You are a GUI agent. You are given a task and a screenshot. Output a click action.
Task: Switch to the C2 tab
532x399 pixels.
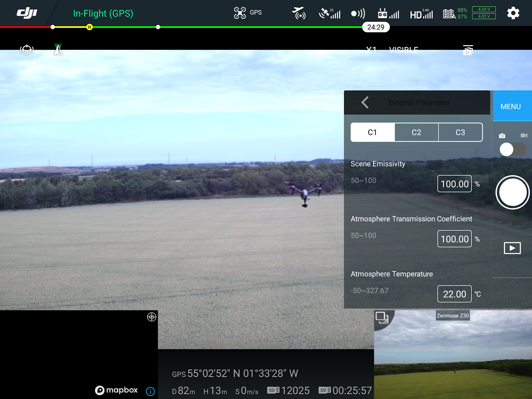point(416,132)
